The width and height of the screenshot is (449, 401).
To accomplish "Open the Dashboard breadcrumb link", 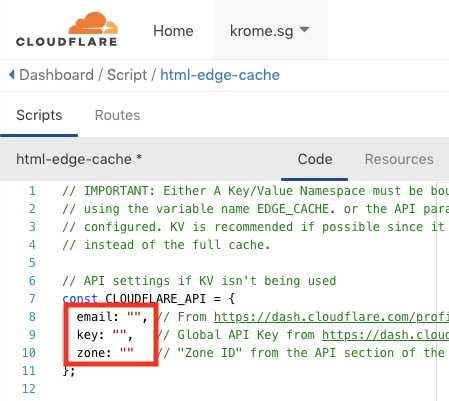I will [x=56, y=75].
